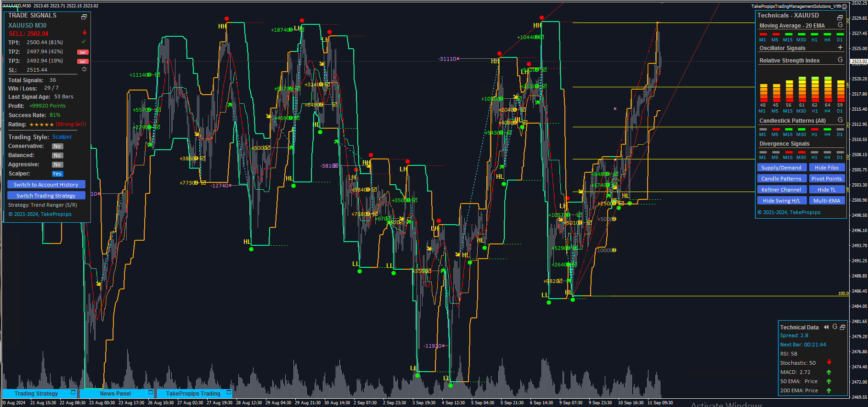Click the G icon beside Moving Average - 20 EMA

click(x=840, y=25)
